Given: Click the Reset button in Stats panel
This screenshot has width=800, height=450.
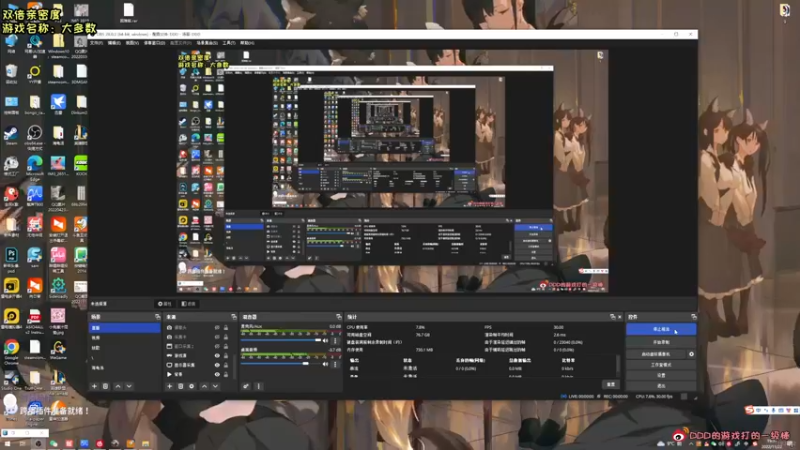Looking at the screenshot, I should (611, 384).
